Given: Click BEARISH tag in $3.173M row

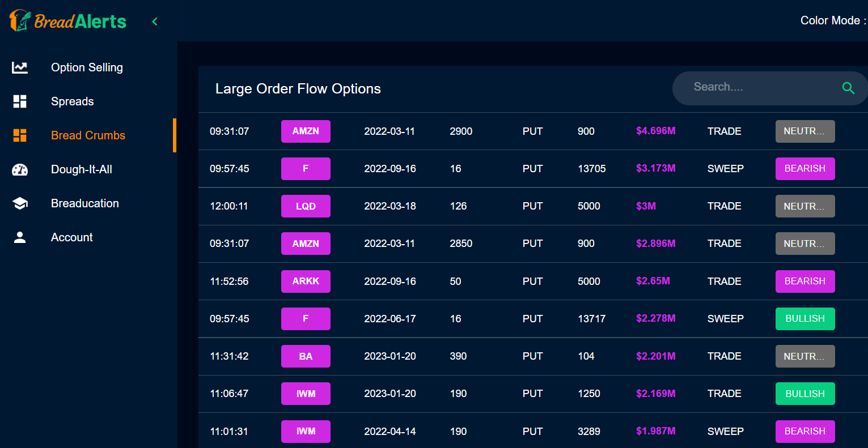Looking at the screenshot, I should tap(805, 169).
